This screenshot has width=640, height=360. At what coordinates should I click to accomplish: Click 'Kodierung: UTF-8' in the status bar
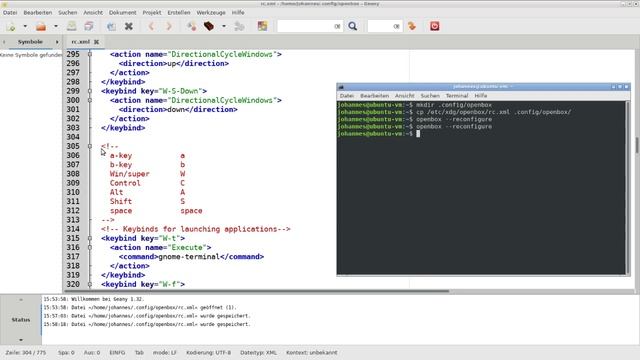pos(208,353)
